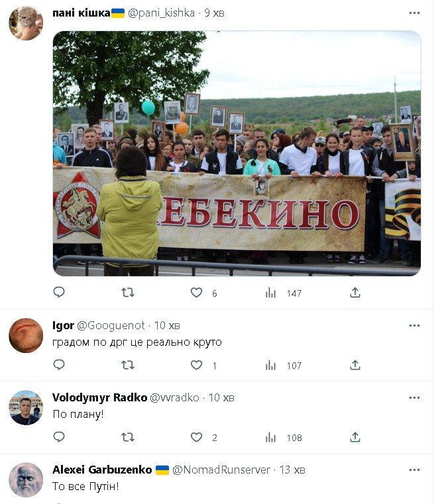Open more options for Igor's tweet
438x504 pixels.
[414, 326]
